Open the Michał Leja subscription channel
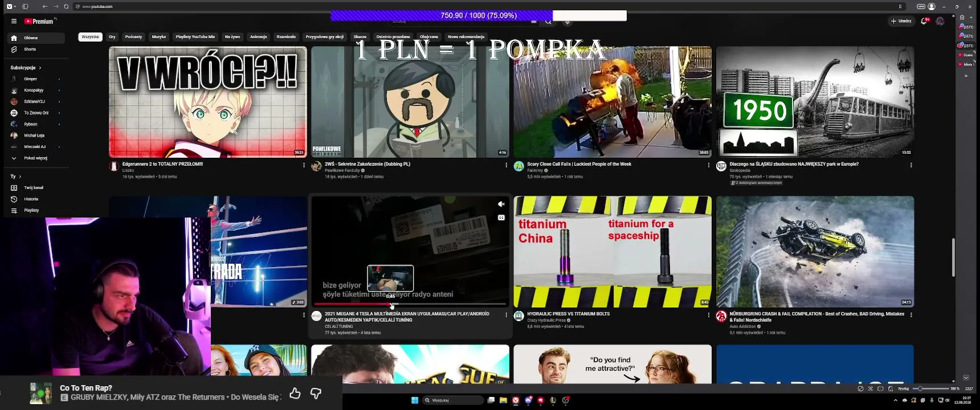980x410 pixels. [36, 136]
